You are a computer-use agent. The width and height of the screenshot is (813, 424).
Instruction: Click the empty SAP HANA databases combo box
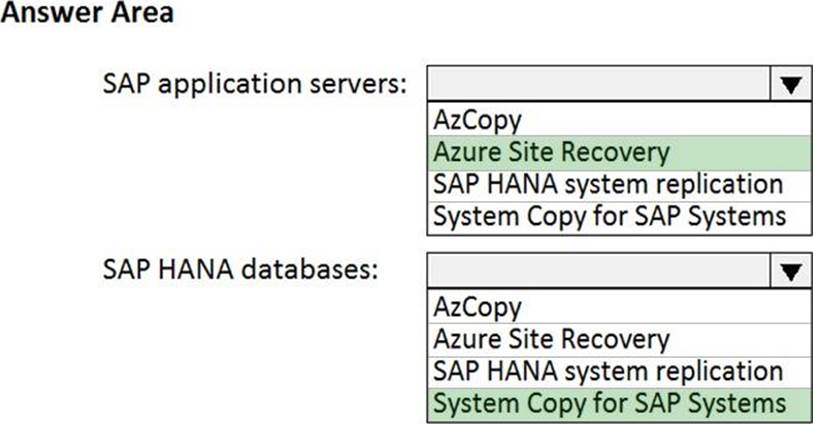pyautogui.click(x=598, y=270)
